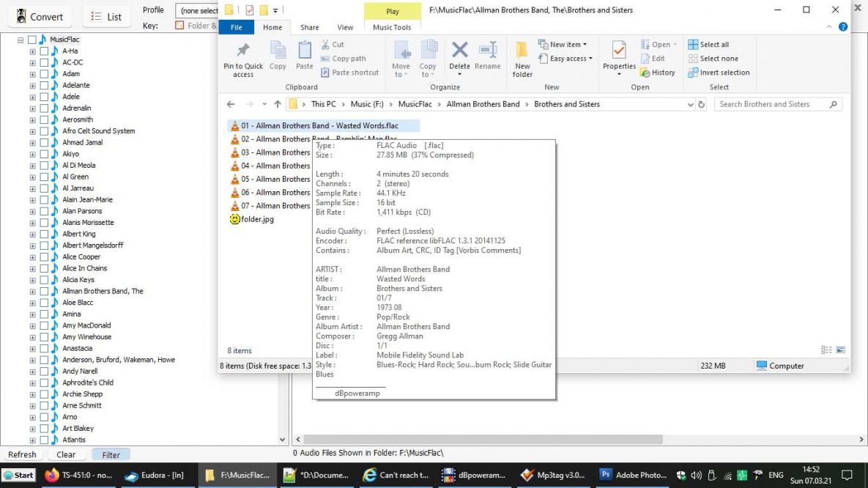Image resolution: width=868 pixels, height=488 pixels.
Task: Click the Pin to Quick access icon
Action: (x=243, y=51)
